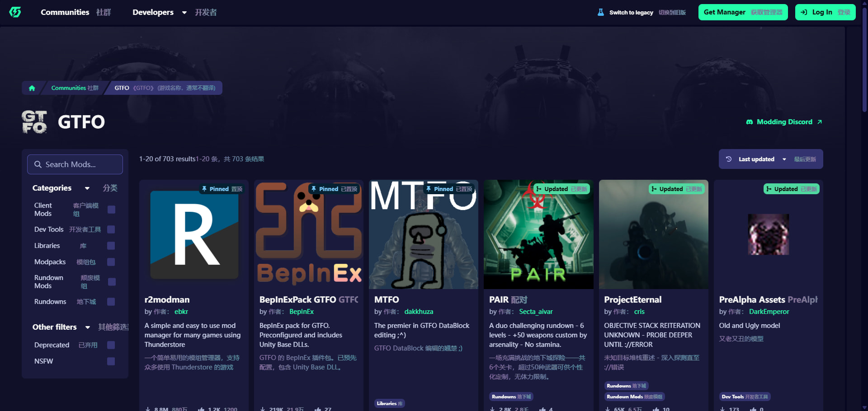Image resolution: width=868 pixels, height=411 pixels.
Task: Check the Modpacks category checkbox
Action: tap(111, 262)
